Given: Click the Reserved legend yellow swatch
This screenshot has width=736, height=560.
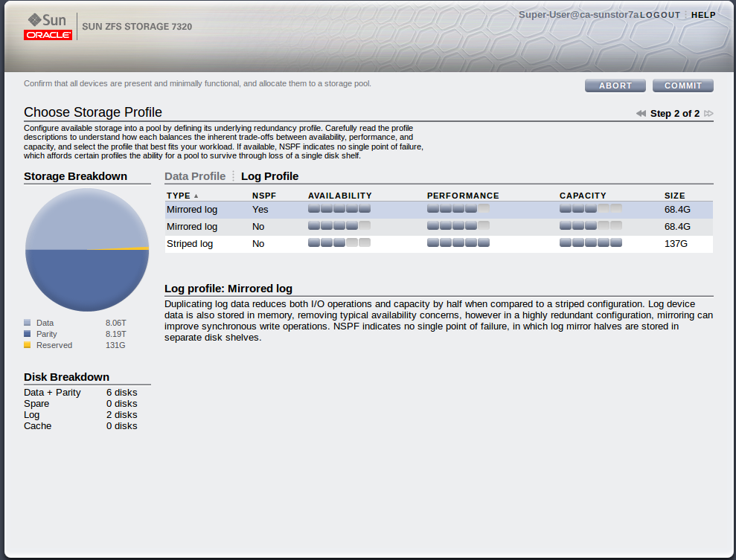Looking at the screenshot, I should [28, 345].
